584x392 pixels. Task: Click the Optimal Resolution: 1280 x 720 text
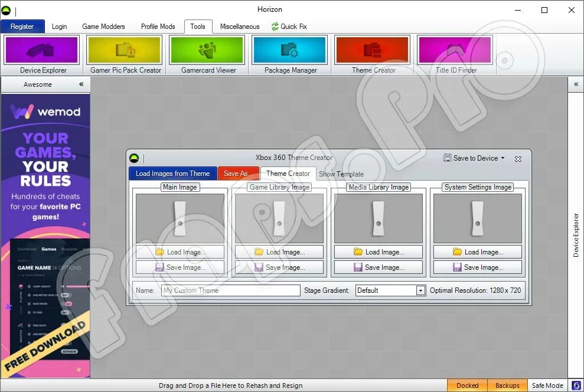[475, 290]
